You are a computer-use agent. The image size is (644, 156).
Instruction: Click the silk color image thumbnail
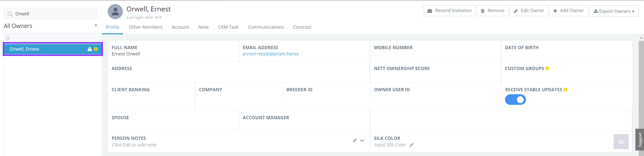621,142
